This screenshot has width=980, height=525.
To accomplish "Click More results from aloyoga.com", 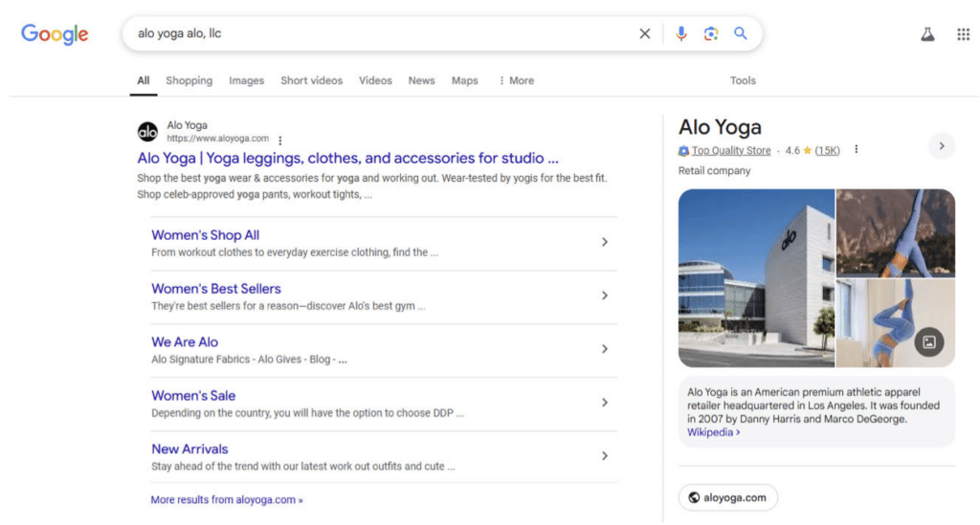I will [226, 500].
